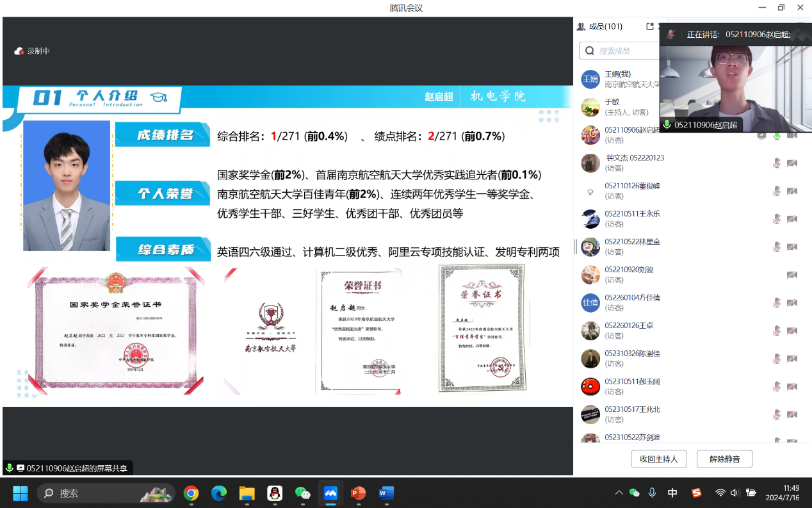Click Sogou input method tray icon

click(696, 493)
